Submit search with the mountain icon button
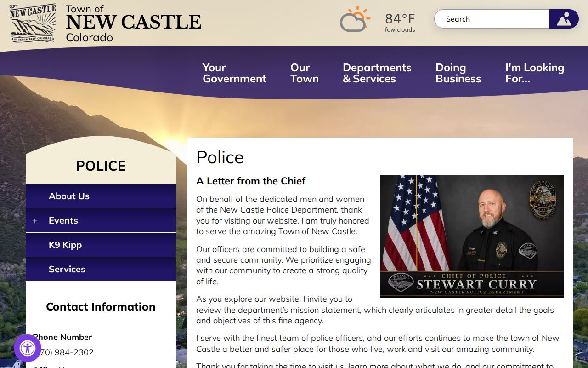This screenshot has height=368, width=588. (x=564, y=19)
